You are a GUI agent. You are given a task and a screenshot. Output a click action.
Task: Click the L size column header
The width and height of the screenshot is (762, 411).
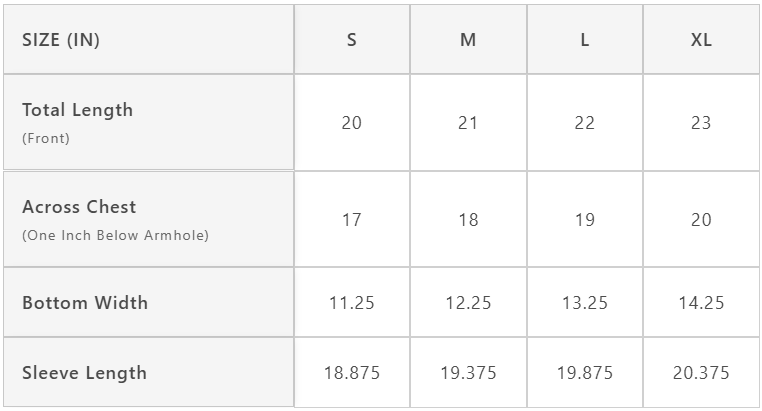pyautogui.click(x=585, y=40)
